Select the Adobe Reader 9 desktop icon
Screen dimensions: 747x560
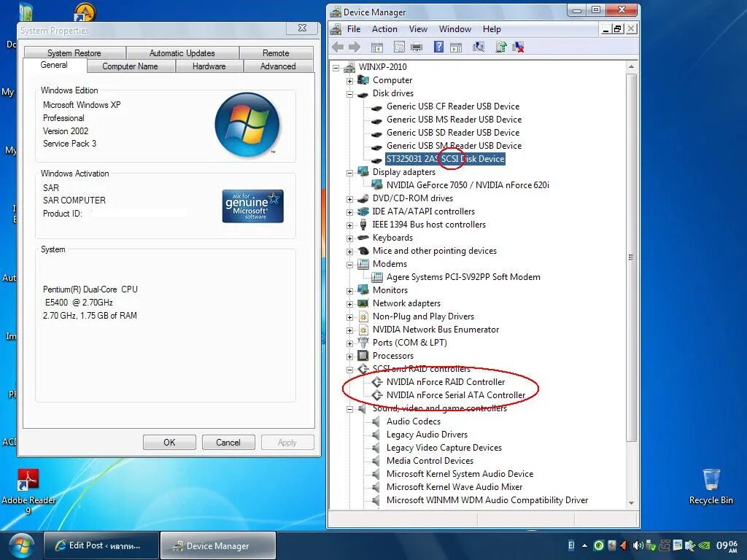pyautogui.click(x=28, y=491)
